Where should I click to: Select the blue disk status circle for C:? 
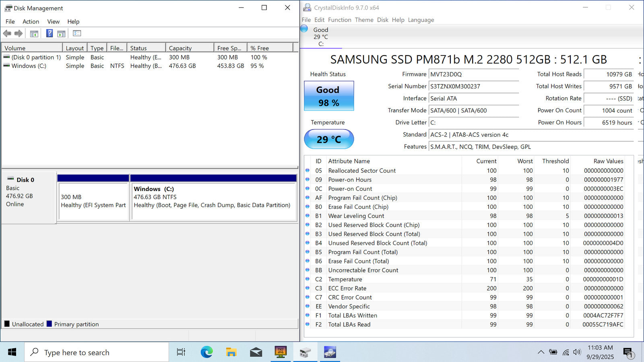(304, 29)
